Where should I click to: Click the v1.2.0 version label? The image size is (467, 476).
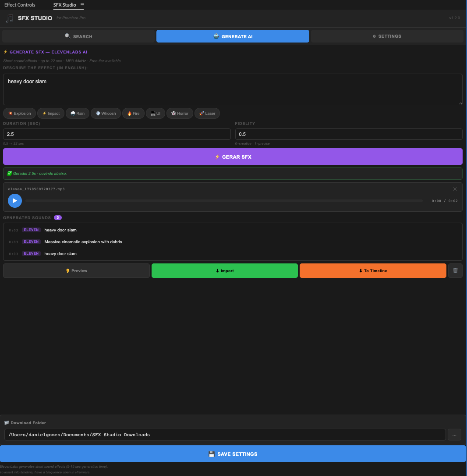tap(454, 18)
